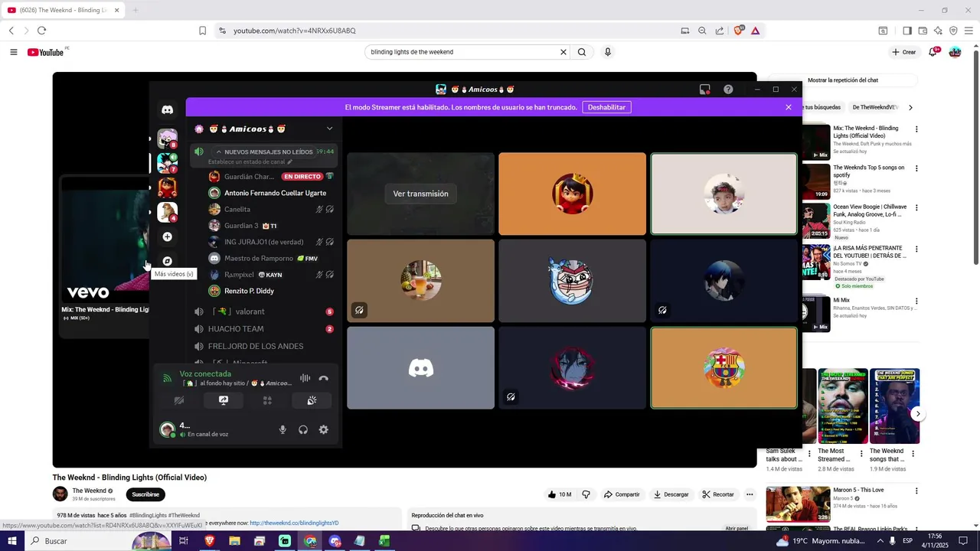Open Brave VPN shield icon
Screen dimensions: 980x551
(x=953, y=31)
